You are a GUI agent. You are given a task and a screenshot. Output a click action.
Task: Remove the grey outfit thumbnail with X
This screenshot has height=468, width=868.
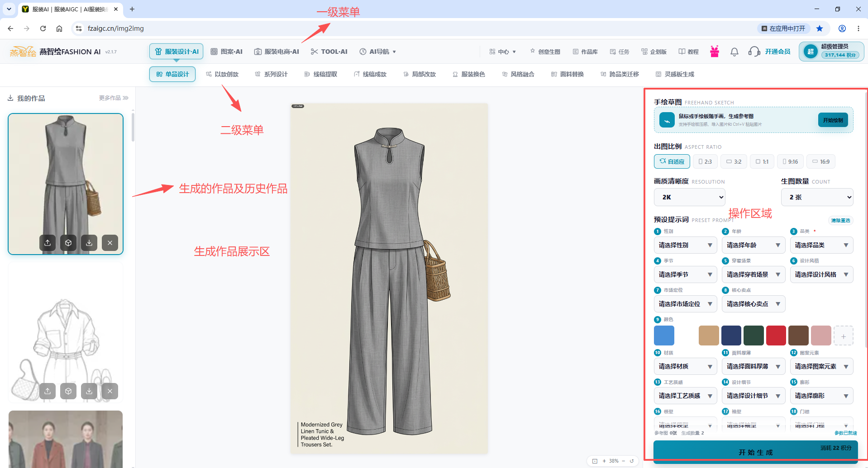(x=110, y=243)
